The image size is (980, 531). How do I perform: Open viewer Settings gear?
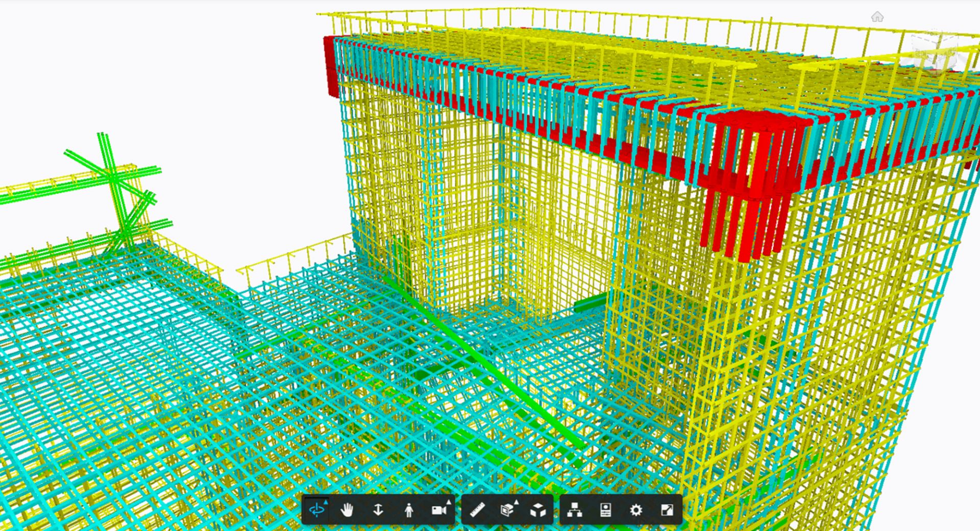pos(636,510)
